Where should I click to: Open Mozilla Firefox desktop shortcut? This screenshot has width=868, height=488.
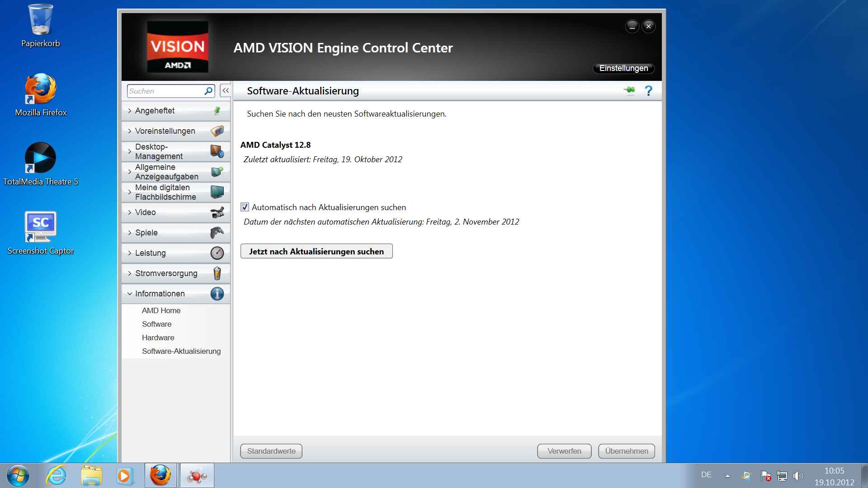(x=41, y=95)
